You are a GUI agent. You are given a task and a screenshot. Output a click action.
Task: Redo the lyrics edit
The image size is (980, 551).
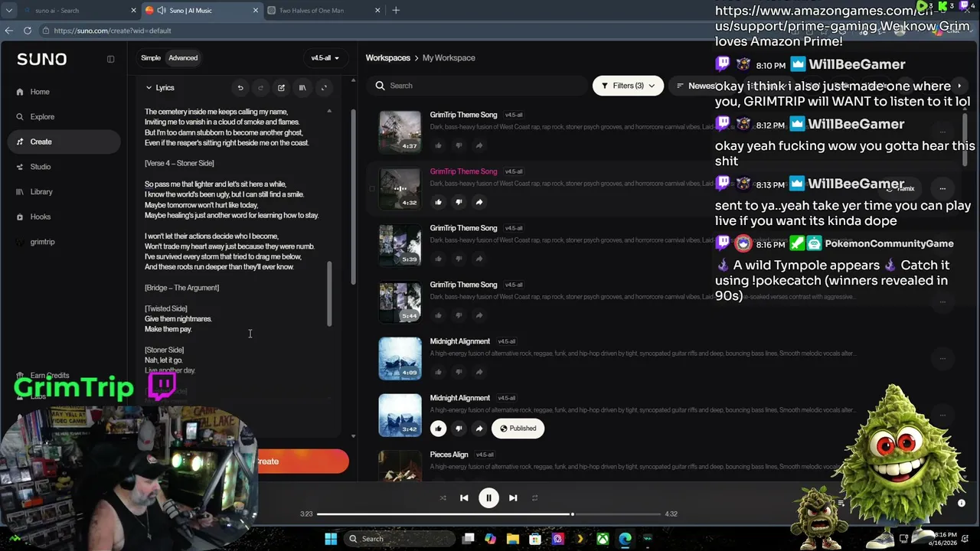coord(260,88)
